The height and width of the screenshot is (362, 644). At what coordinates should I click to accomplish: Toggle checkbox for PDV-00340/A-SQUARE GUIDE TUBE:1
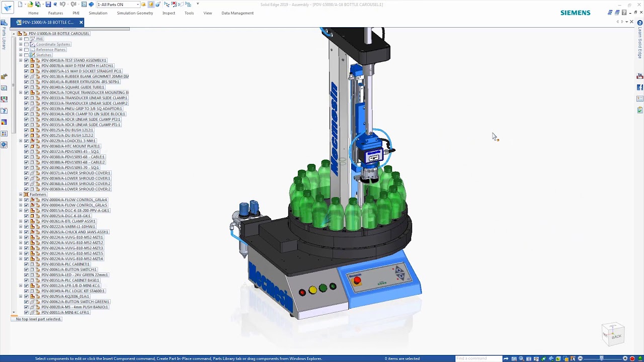tap(26, 87)
